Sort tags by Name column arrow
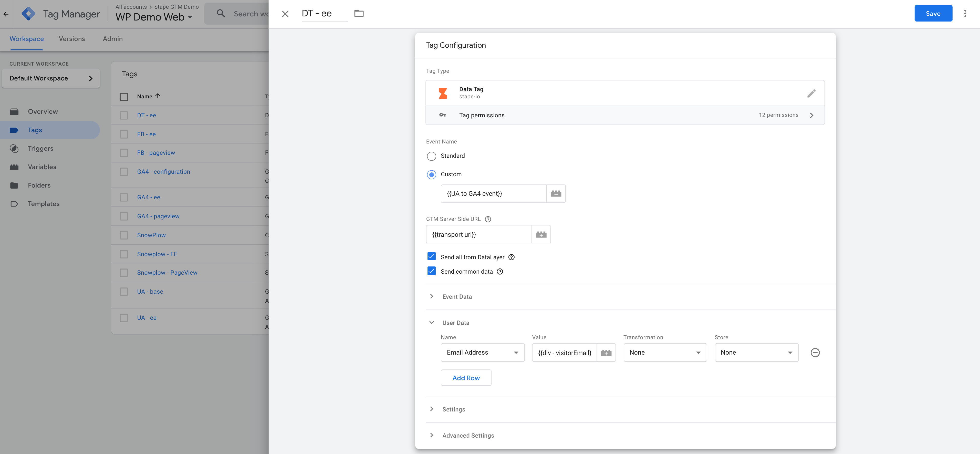The image size is (980, 454). (158, 96)
